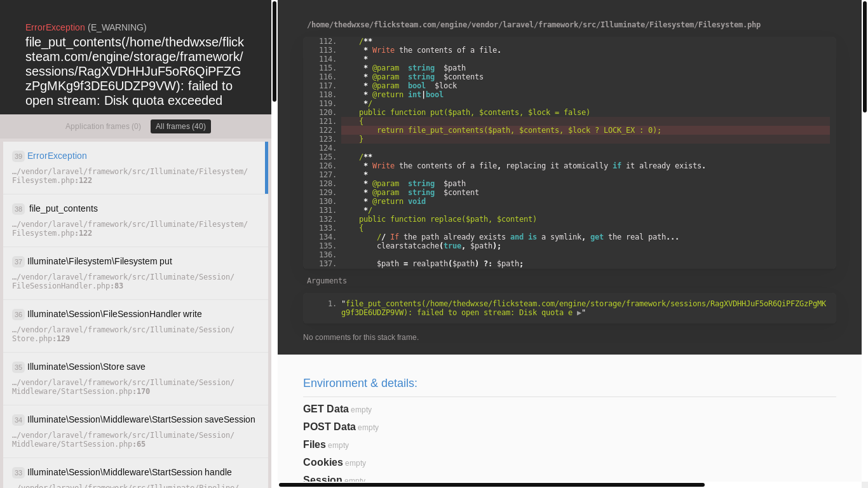Expand truncated argument string arrow

[x=579, y=313]
